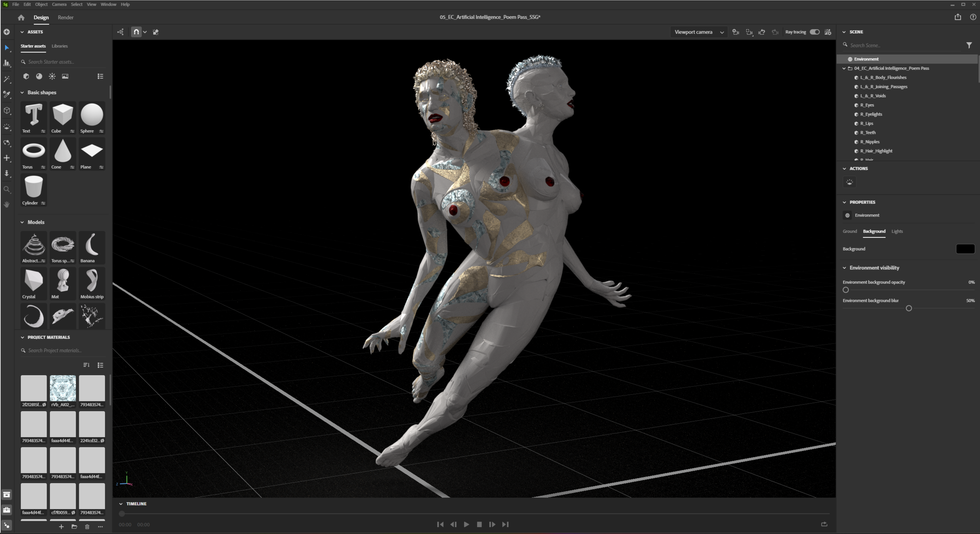Open the Camera menu
The image size is (980, 534).
tap(59, 4)
